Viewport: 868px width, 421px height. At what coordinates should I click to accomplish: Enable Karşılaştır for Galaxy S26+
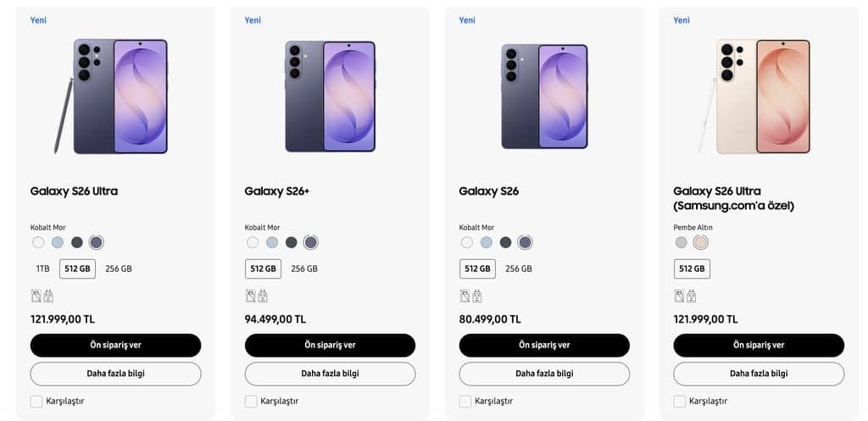(x=251, y=401)
